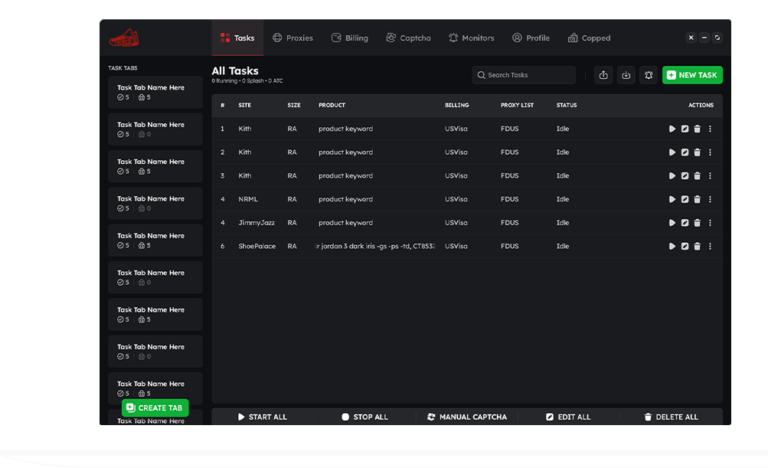Open the Monitors tab
Image resolution: width=768 pixels, height=468 pixels.
coord(471,38)
